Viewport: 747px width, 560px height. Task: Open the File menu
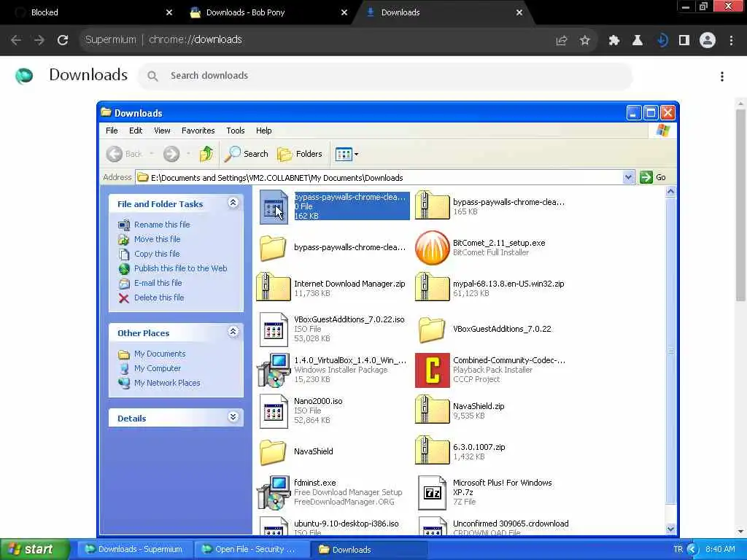[x=112, y=131]
